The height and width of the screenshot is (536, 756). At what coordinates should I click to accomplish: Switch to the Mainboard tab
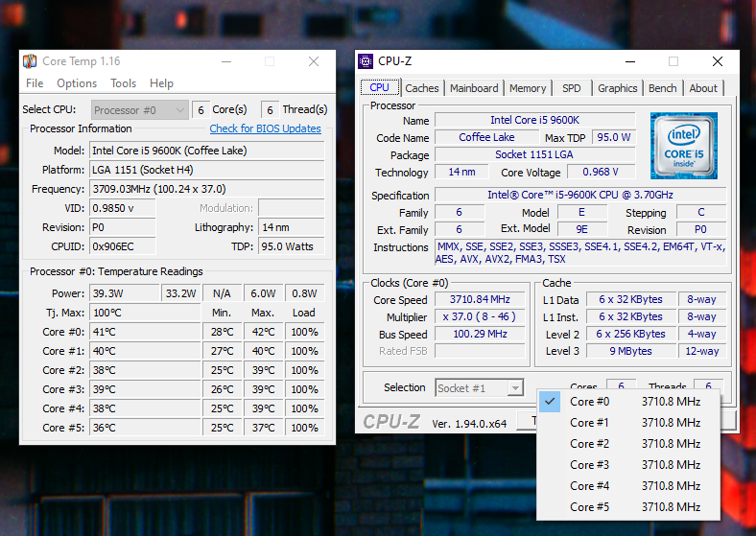coord(474,88)
